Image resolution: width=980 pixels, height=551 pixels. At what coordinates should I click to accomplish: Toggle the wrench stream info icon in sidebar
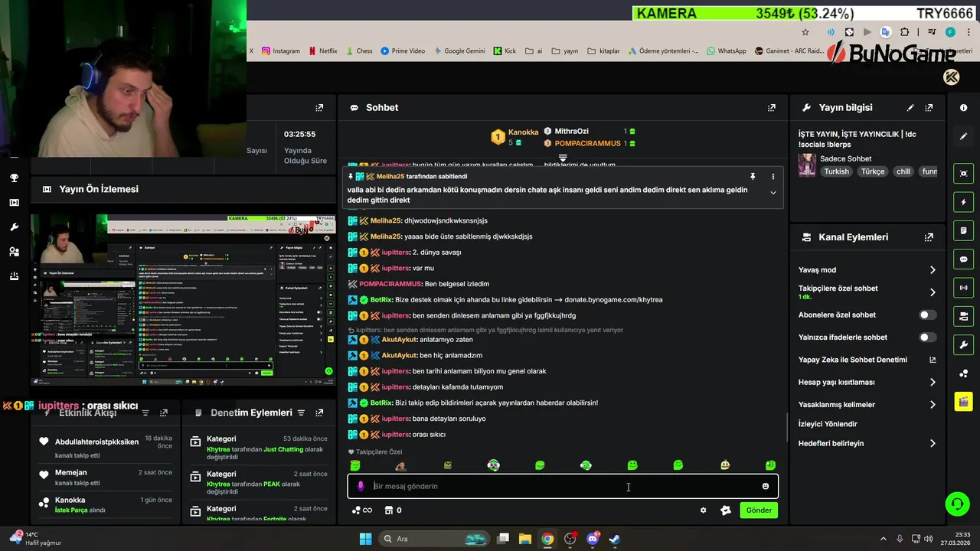coord(964,344)
